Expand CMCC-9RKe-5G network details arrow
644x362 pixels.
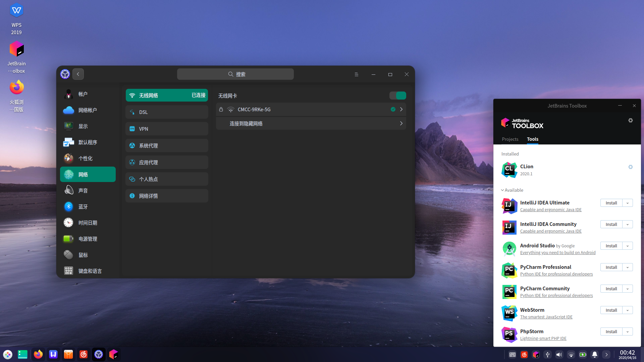point(401,109)
